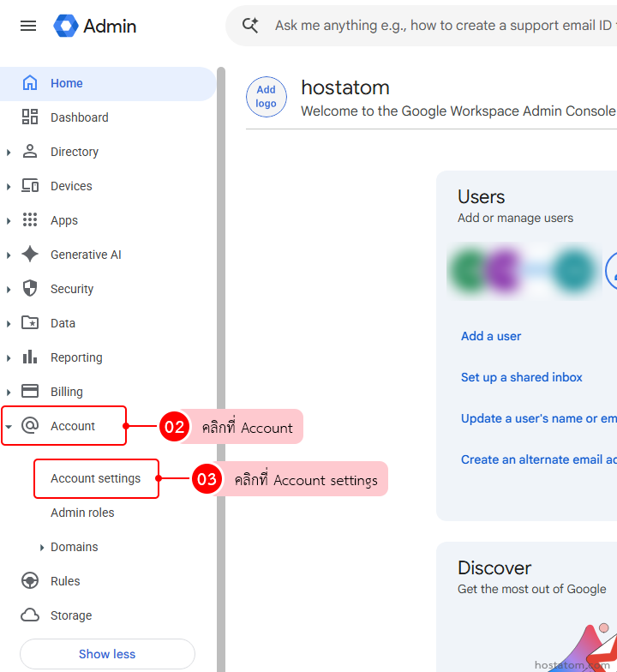The image size is (617, 672).
Task: Click the Users card heading
Action: pos(482,197)
